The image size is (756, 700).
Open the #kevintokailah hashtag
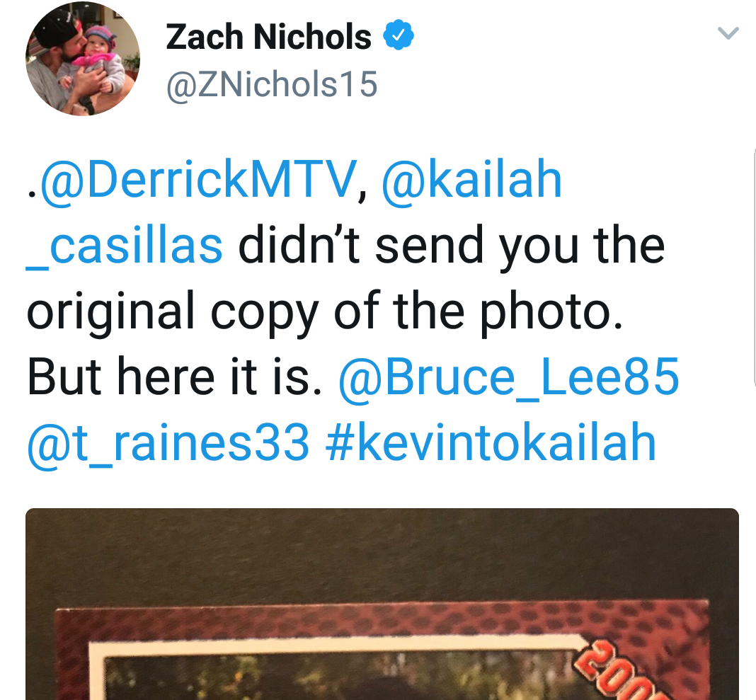click(491, 442)
